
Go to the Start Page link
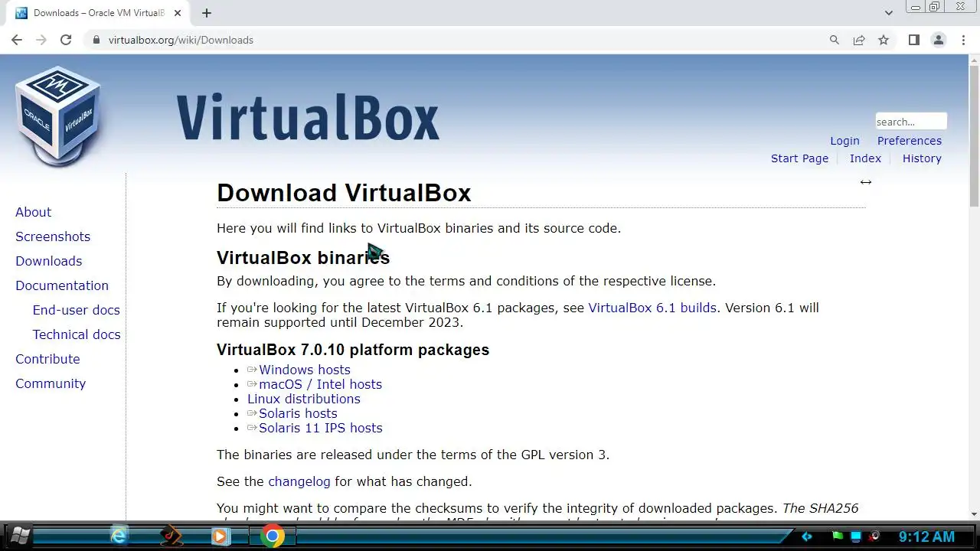tap(799, 158)
